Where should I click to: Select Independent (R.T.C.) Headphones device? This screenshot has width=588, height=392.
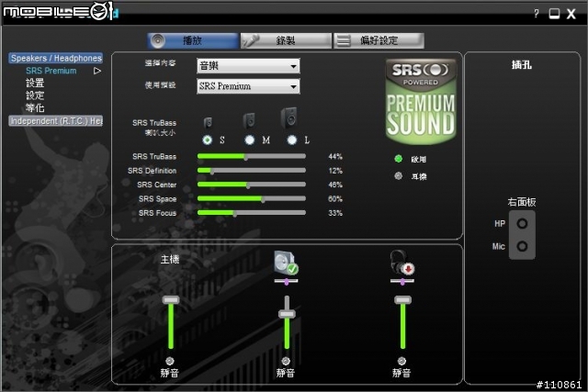click(55, 120)
